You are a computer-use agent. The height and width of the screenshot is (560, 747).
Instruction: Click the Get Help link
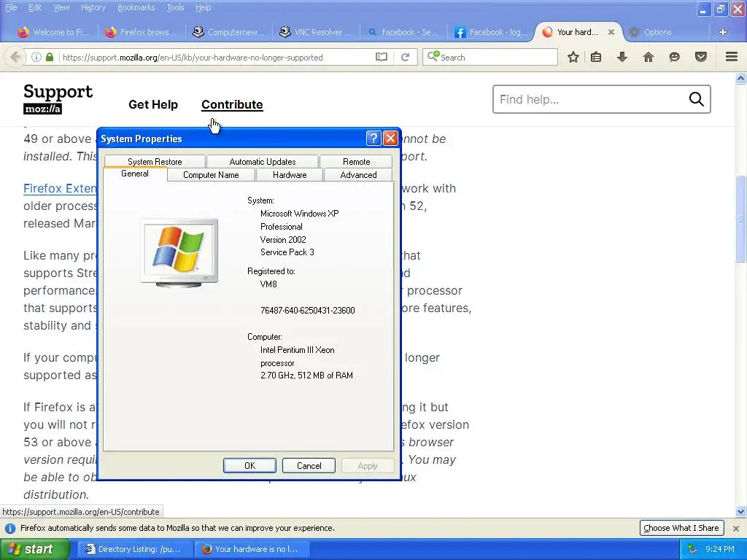(153, 104)
